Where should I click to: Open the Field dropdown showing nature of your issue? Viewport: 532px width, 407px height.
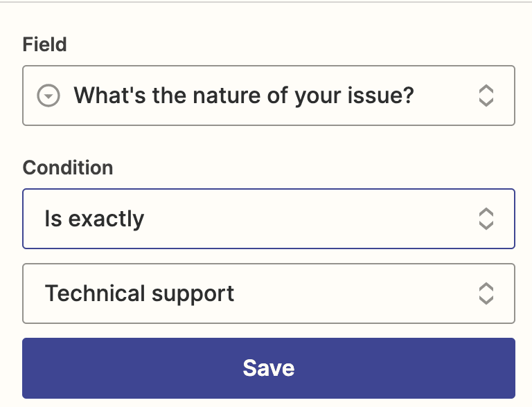(269, 96)
